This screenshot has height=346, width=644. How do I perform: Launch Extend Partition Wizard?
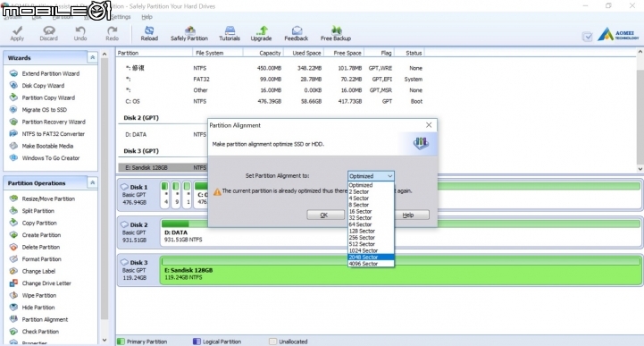click(x=51, y=73)
